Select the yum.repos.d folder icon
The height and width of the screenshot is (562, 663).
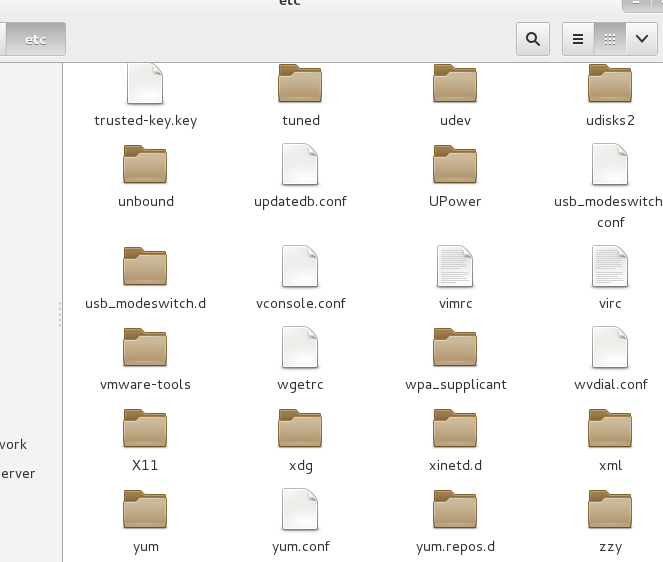pos(455,509)
